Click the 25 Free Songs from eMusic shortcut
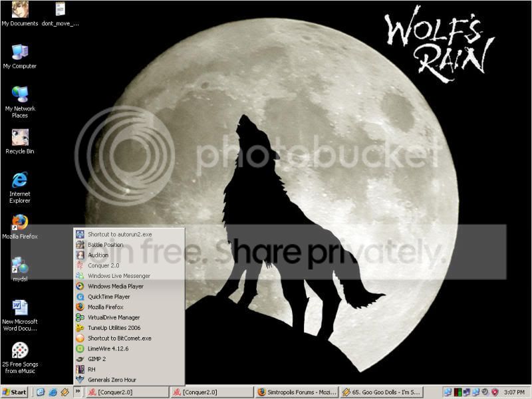This screenshot has width=532, height=399. 20,358
